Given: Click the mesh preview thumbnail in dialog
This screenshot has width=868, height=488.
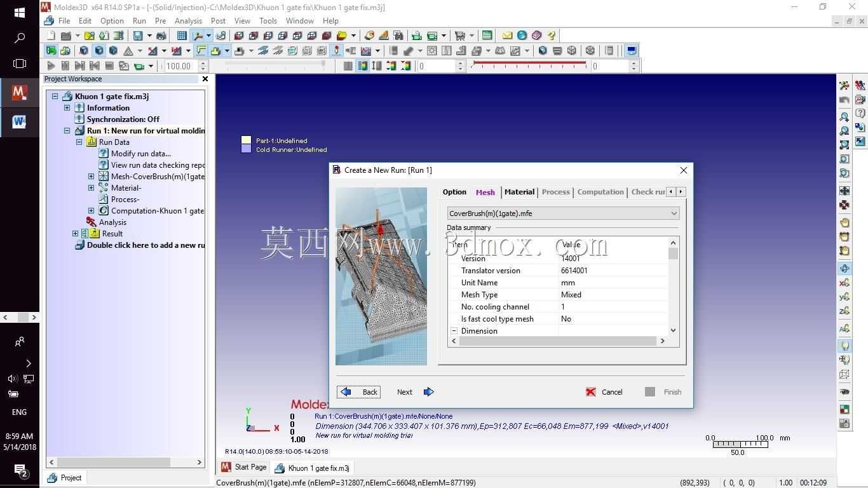Looking at the screenshot, I should point(381,276).
